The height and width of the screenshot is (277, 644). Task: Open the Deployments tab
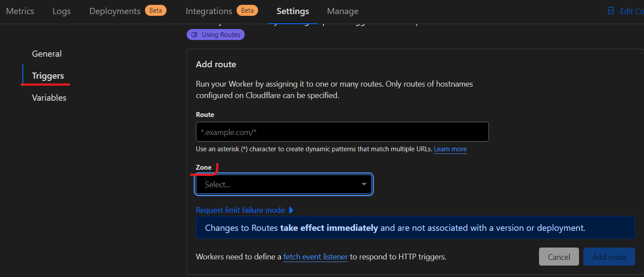pos(115,11)
